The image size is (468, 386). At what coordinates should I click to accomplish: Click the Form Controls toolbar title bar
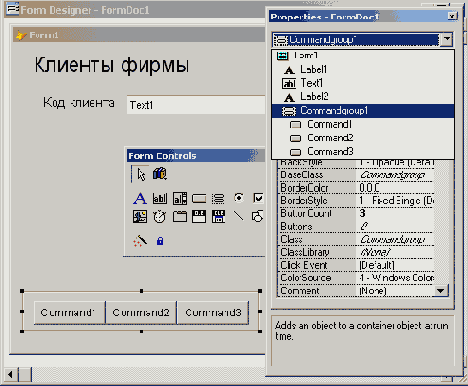pos(196,156)
